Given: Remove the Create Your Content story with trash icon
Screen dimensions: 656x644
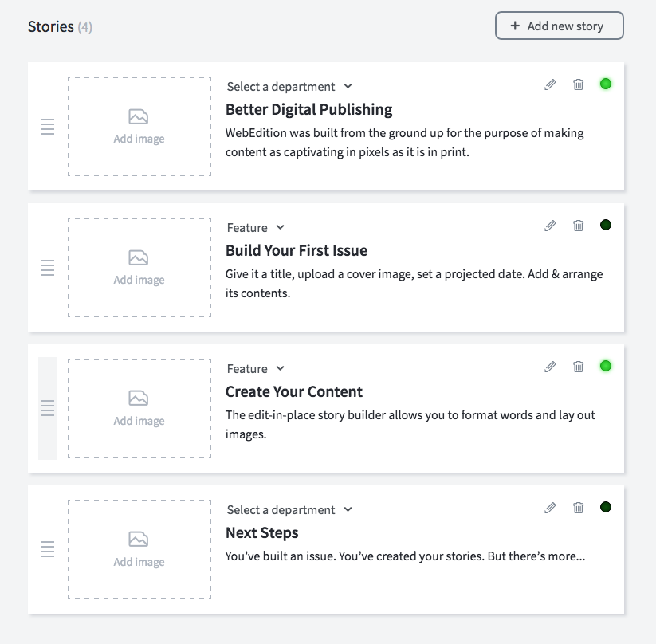Looking at the screenshot, I should pyautogui.click(x=579, y=367).
